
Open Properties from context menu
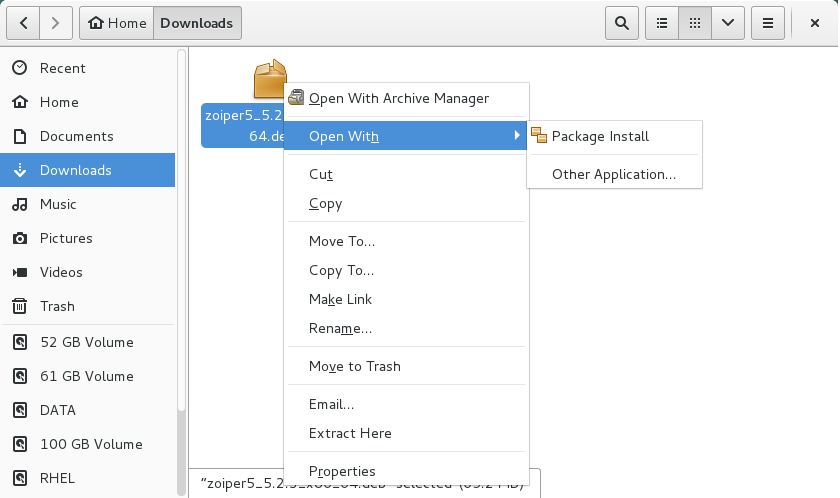342,471
